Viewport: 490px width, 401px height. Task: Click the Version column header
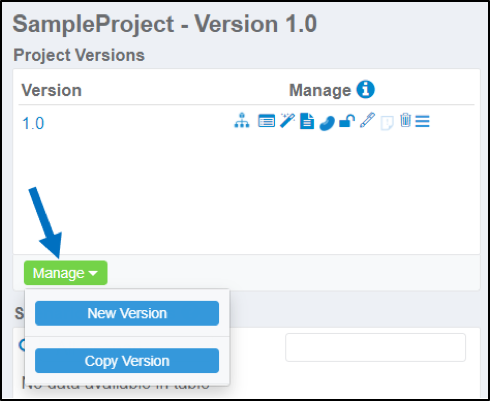[x=52, y=90]
